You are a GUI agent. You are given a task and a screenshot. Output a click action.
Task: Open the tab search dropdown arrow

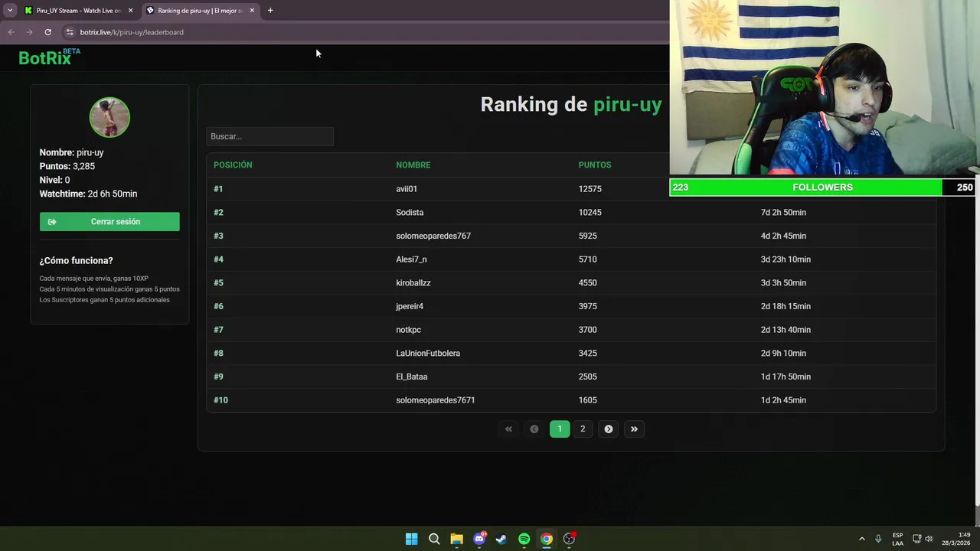click(x=10, y=10)
